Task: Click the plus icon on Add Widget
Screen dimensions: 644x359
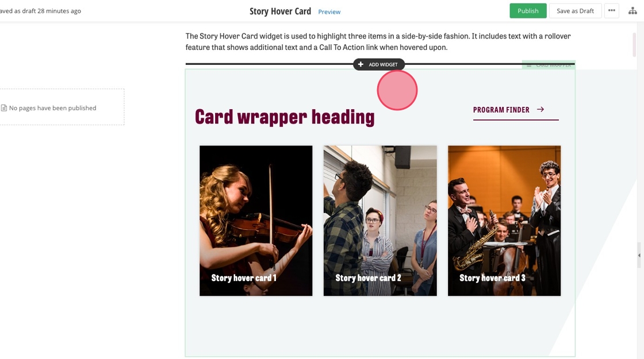Action: click(361, 64)
